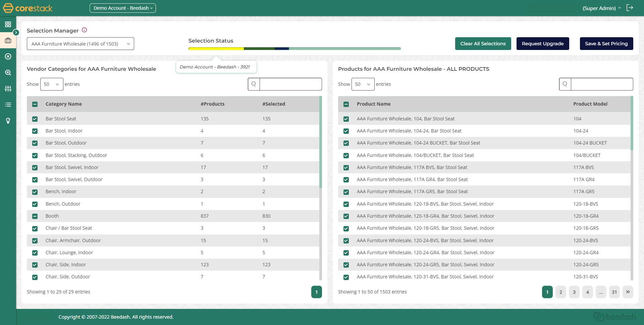Expand the collapsed sidebar with the chevron arrow
This screenshot has height=325, width=644.
click(x=16, y=33)
